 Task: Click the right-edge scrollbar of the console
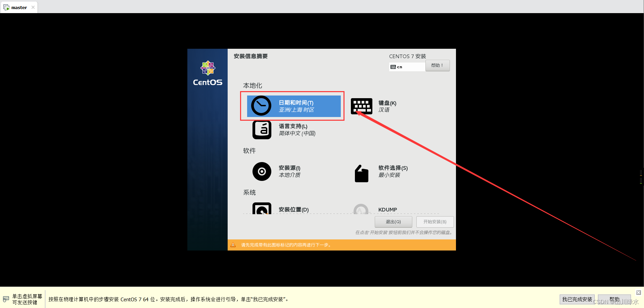pos(642,175)
